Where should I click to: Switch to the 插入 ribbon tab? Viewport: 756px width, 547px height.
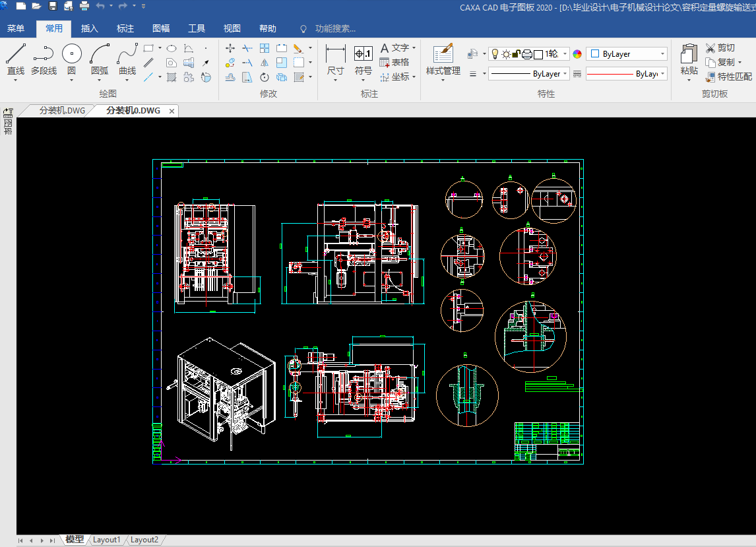pyautogui.click(x=89, y=28)
